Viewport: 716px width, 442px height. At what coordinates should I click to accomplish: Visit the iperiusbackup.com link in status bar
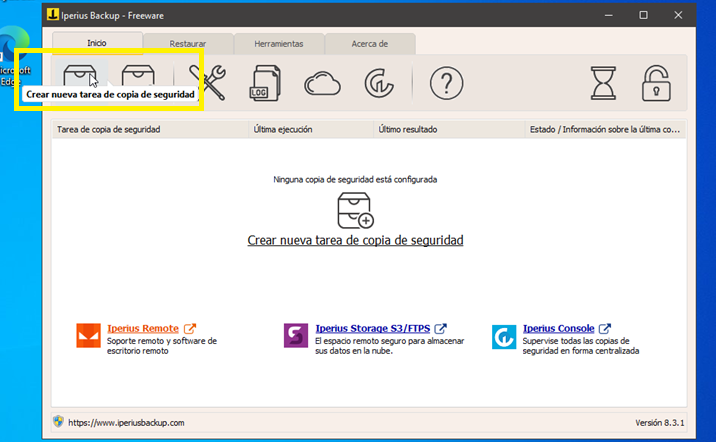click(126, 423)
